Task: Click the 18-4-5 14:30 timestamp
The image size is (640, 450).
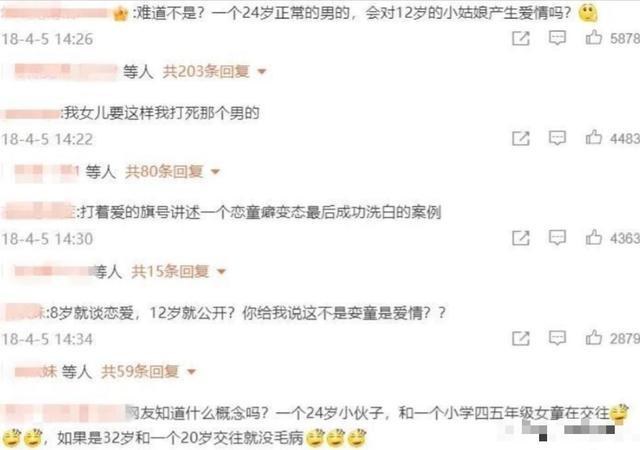Action: click(47, 239)
